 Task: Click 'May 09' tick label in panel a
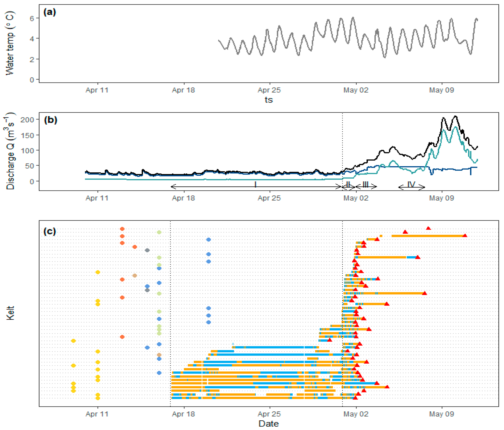441,90
